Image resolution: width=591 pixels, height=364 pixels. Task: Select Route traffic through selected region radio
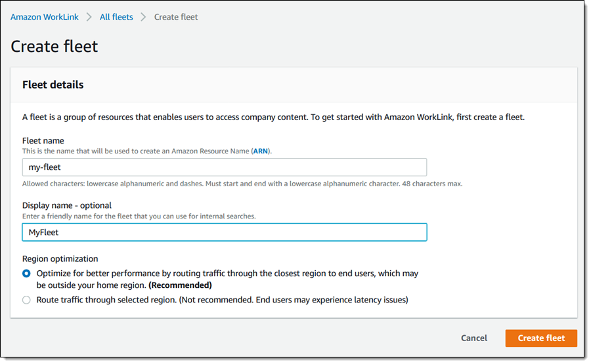tap(26, 300)
